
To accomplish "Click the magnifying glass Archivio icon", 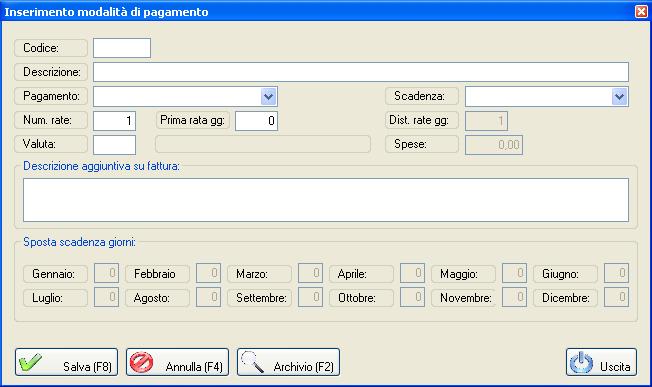I will click(x=252, y=362).
